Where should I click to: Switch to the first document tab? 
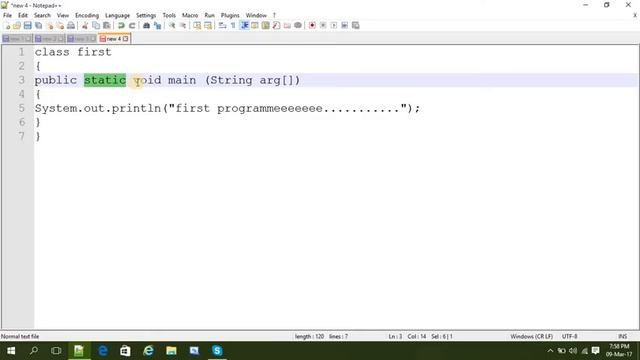(16, 39)
